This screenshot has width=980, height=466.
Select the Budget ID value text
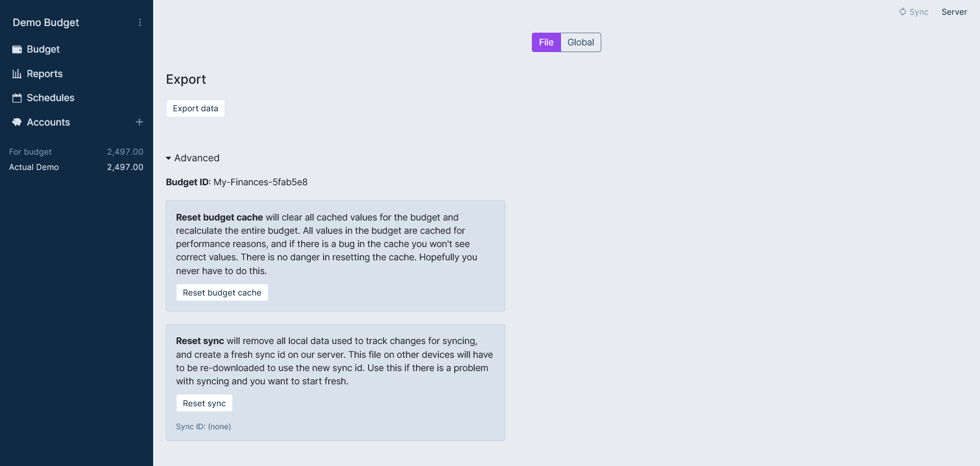pos(260,182)
